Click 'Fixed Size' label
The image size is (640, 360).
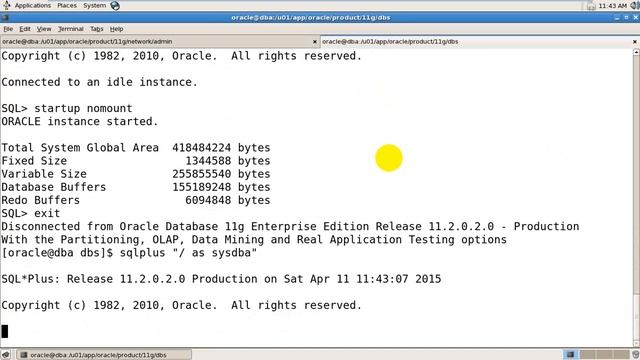34,161
